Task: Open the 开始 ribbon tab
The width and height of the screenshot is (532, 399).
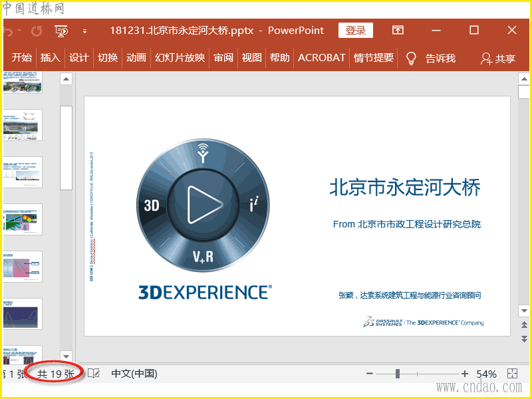Action: [22, 58]
